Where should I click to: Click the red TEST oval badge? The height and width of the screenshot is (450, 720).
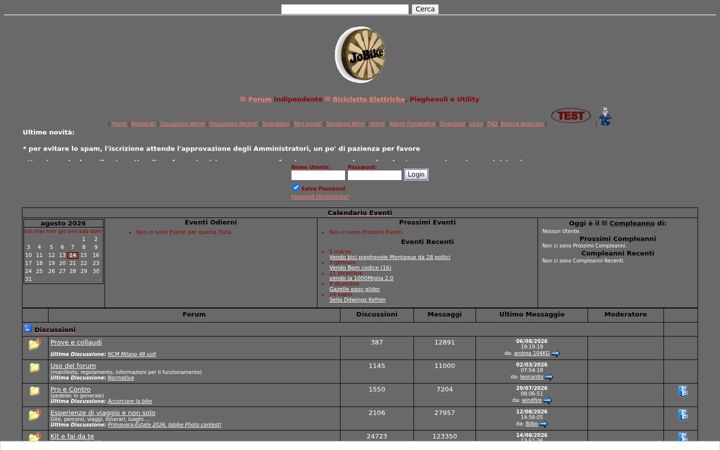coord(571,116)
